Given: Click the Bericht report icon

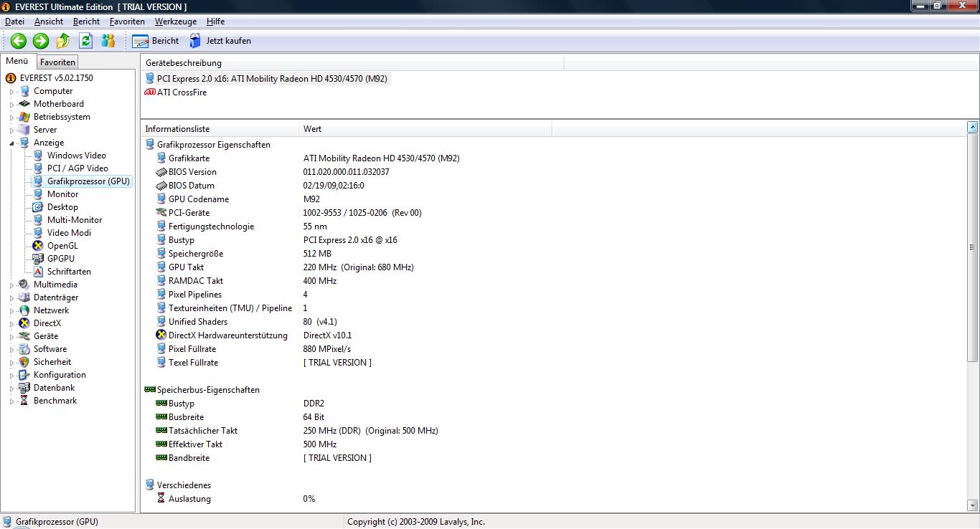Looking at the screenshot, I should [x=141, y=41].
